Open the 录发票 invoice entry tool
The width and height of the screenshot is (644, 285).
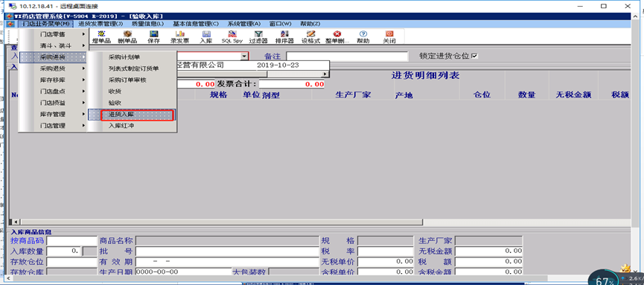point(179,37)
